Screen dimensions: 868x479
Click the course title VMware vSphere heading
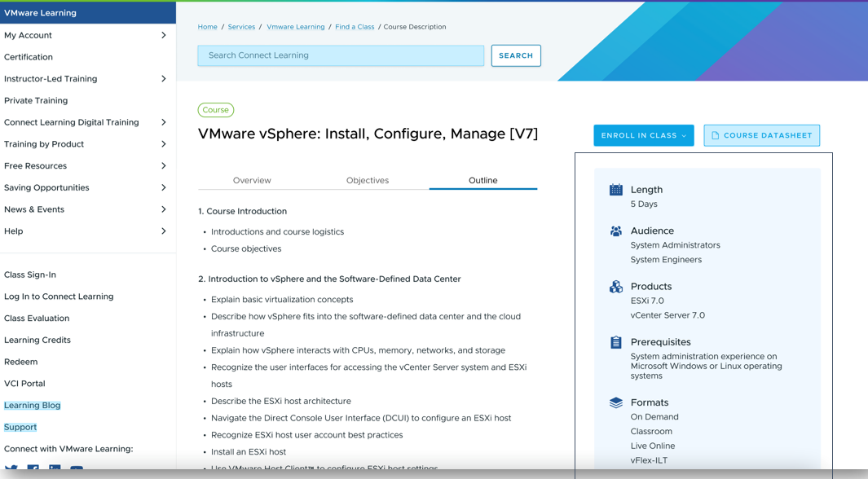pyautogui.click(x=368, y=134)
